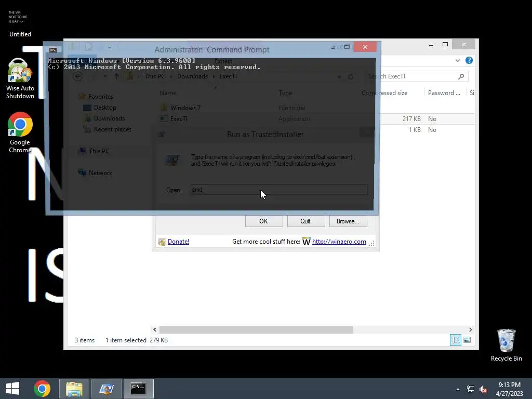
Task: Select the No value beside 1 KB
Action: point(432,129)
